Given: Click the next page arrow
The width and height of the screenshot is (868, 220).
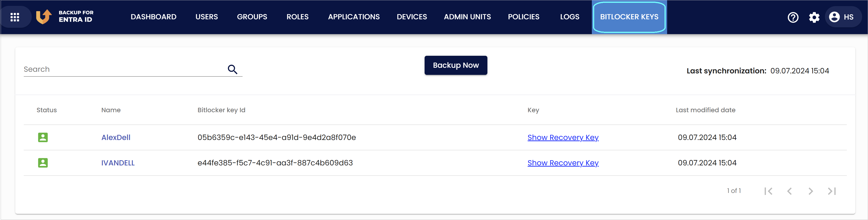Looking at the screenshot, I should tap(810, 191).
